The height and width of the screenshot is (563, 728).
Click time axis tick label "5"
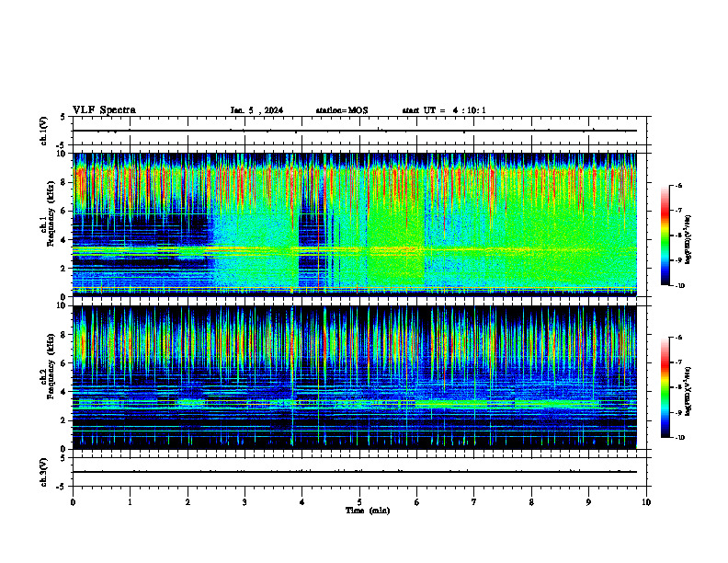coord(359,502)
